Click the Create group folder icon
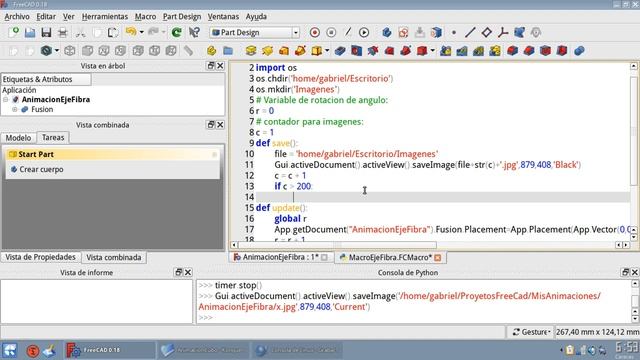 coord(228,51)
